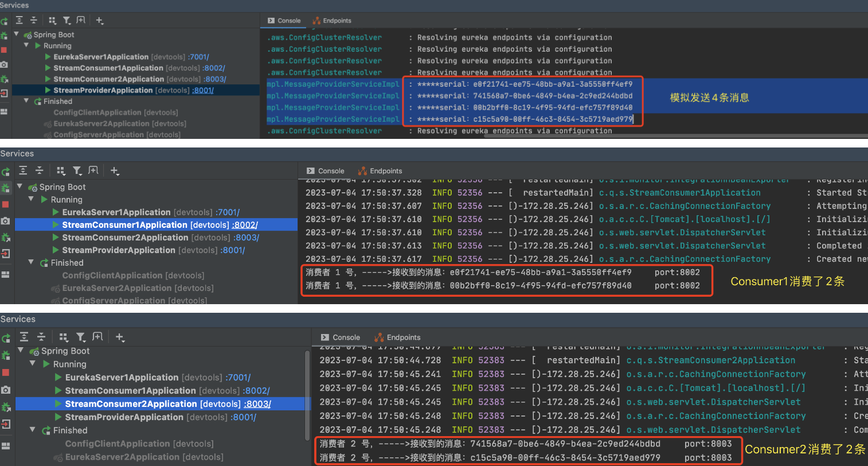Select Endpoints tab in top panel
868x466 pixels.
pyautogui.click(x=332, y=21)
